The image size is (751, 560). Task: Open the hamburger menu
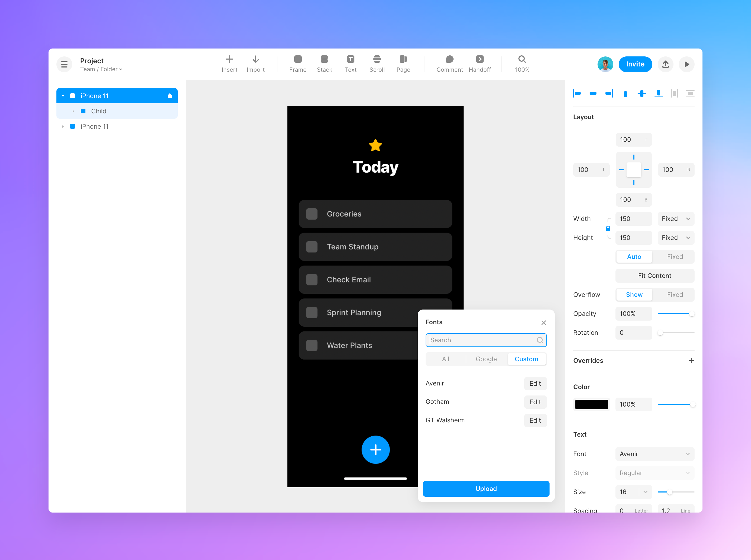[x=64, y=64]
